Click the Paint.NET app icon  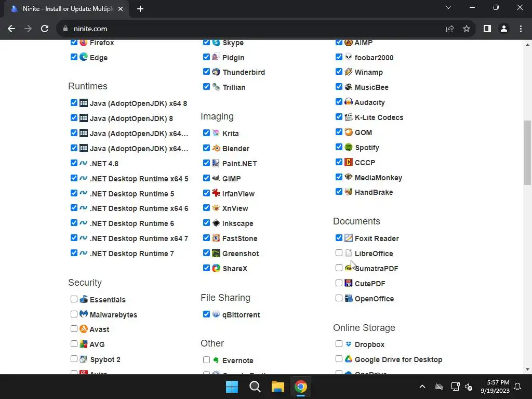coord(216,163)
